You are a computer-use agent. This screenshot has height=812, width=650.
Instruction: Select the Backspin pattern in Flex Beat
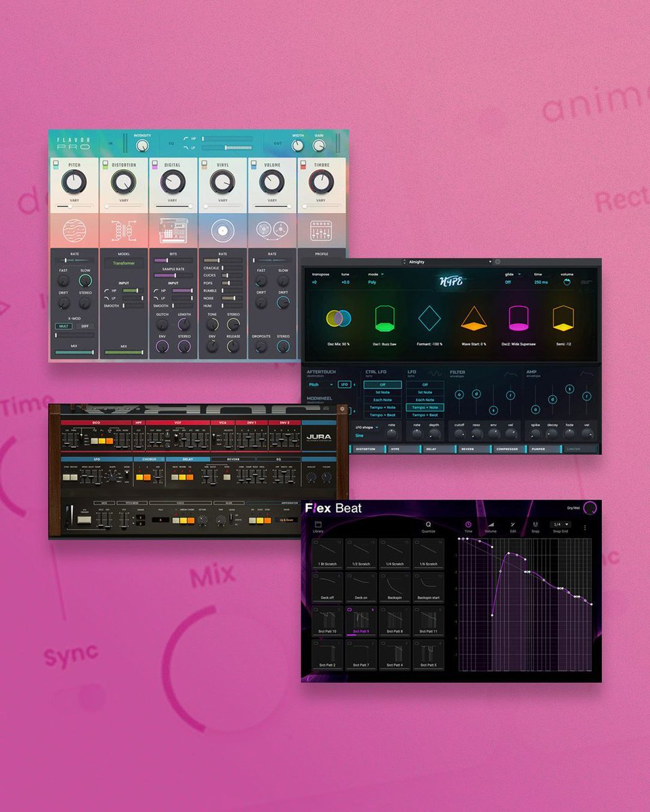point(395,587)
